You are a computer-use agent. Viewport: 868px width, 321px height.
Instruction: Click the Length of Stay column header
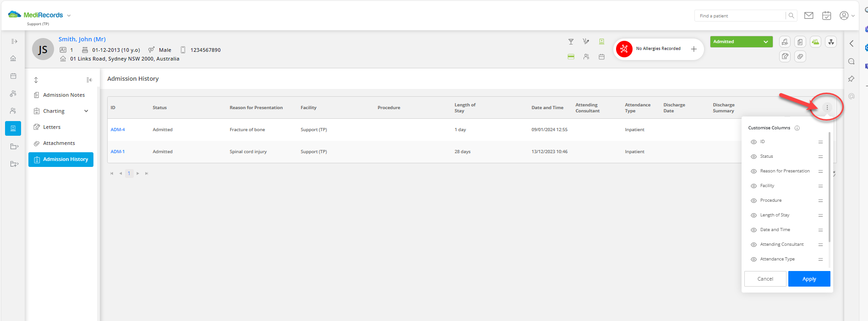click(465, 108)
